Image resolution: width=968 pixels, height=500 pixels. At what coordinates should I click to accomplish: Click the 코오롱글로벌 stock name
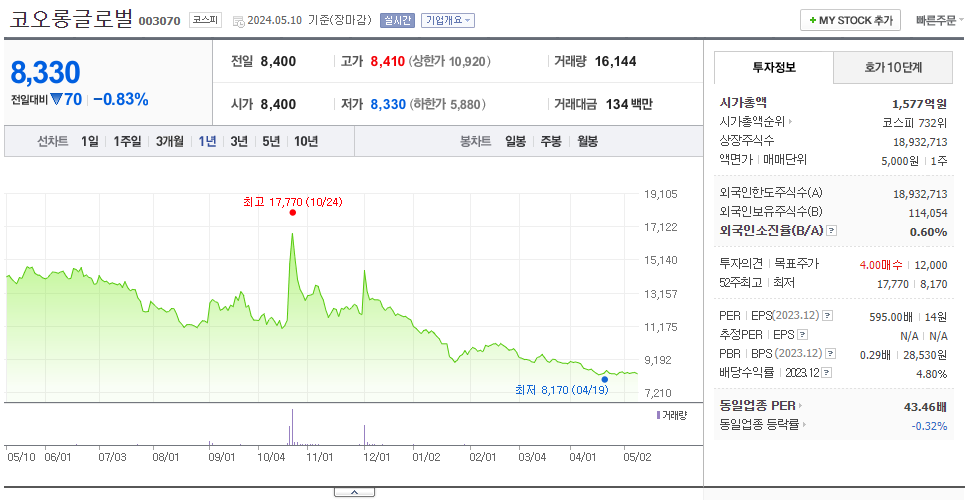(x=71, y=18)
